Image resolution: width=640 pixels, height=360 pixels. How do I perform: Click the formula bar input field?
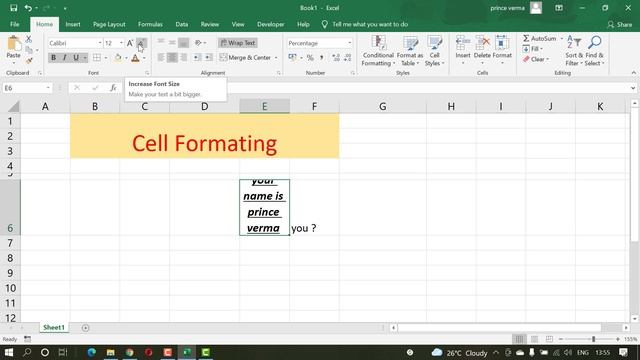click(376, 88)
